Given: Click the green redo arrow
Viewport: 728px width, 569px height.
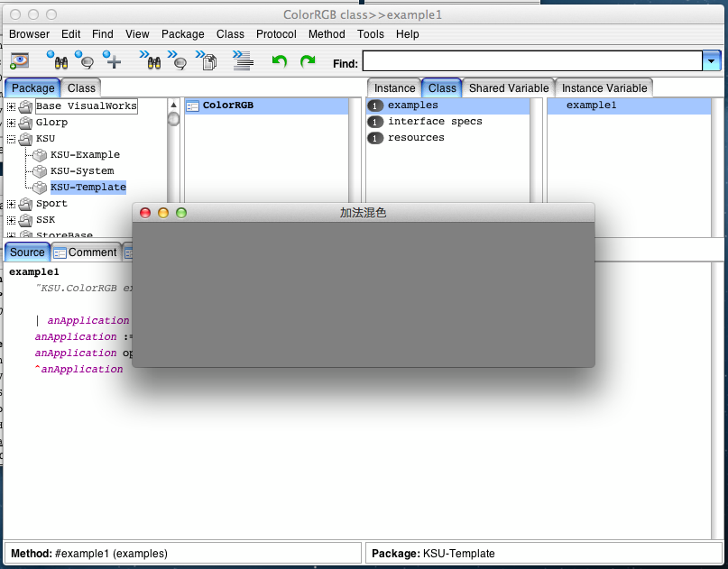Looking at the screenshot, I should pyautogui.click(x=308, y=61).
